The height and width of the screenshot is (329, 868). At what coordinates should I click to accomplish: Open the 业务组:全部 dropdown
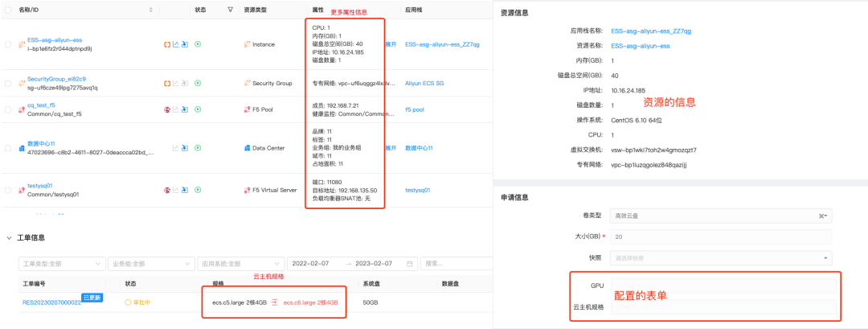(151, 264)
